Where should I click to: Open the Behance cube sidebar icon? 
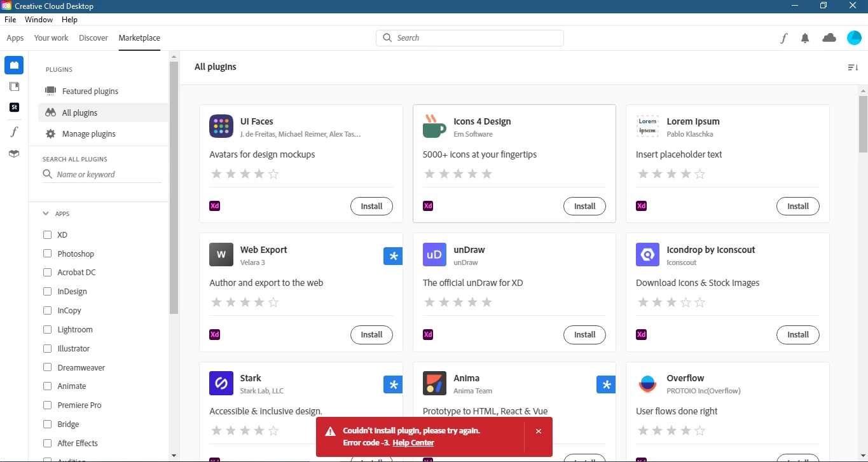[14, 154]
